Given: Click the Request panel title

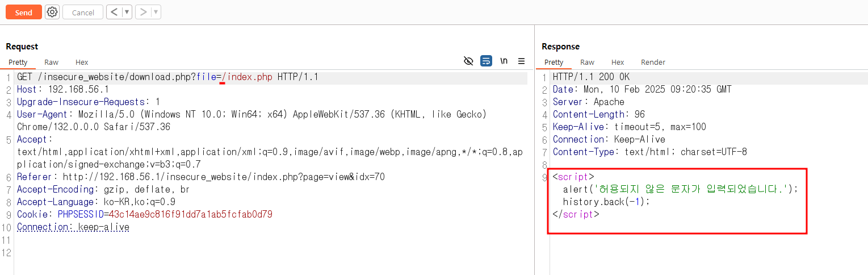Looking at the screenshot, I should point(22,47).
